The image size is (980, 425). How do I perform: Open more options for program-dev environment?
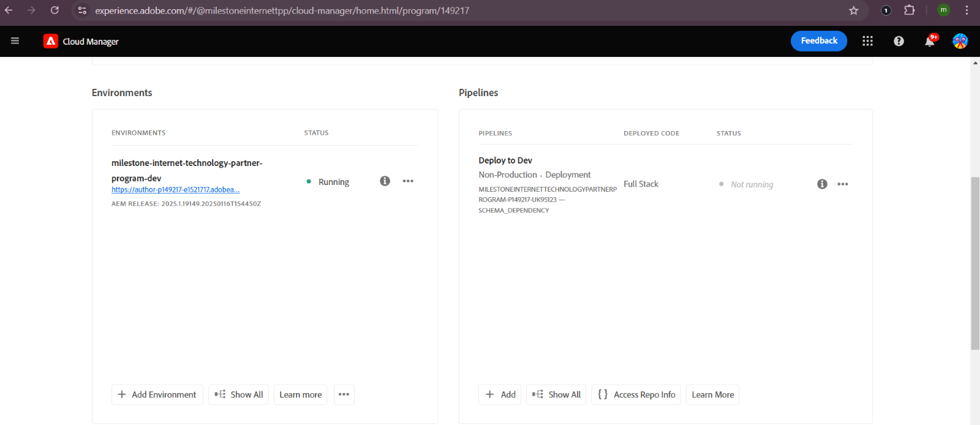pos(408,181)
